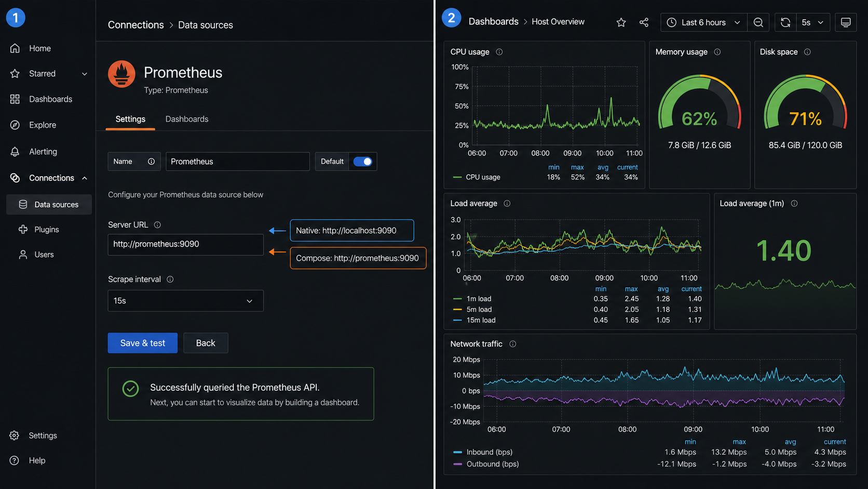Select Explore in the sidebar menu
This screenshot has height=489, width=868.
click(43, 125)
